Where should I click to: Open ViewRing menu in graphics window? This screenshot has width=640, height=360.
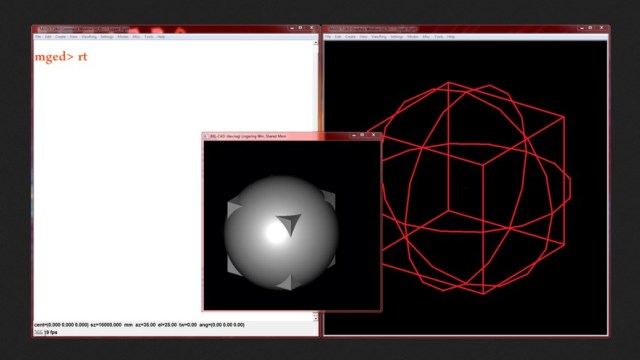tap(379, 37)
